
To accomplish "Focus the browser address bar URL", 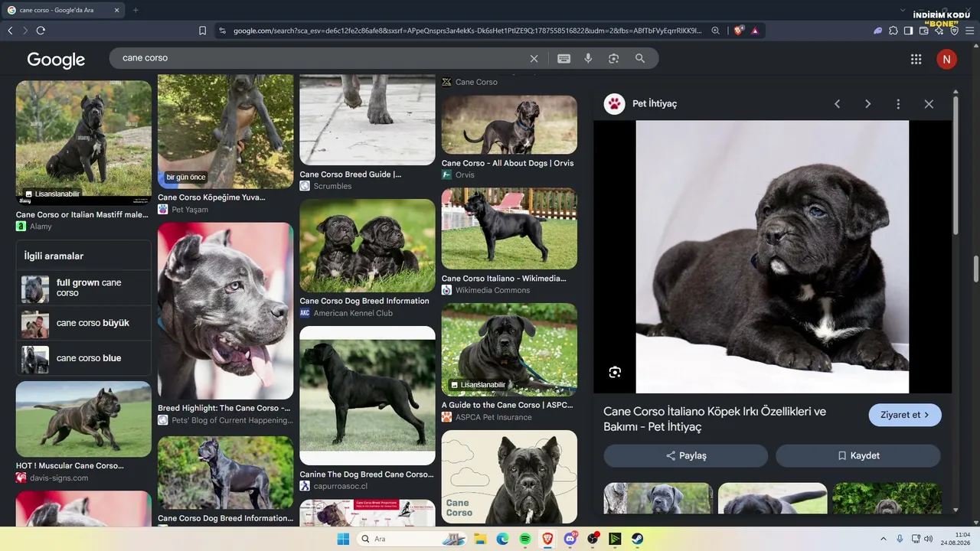I will click(467, 31).
